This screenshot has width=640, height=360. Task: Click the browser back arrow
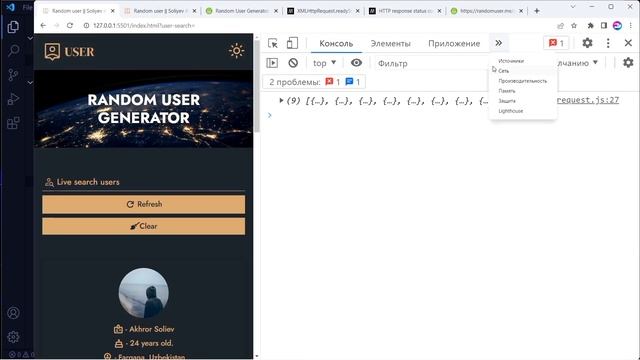[43, 25]
